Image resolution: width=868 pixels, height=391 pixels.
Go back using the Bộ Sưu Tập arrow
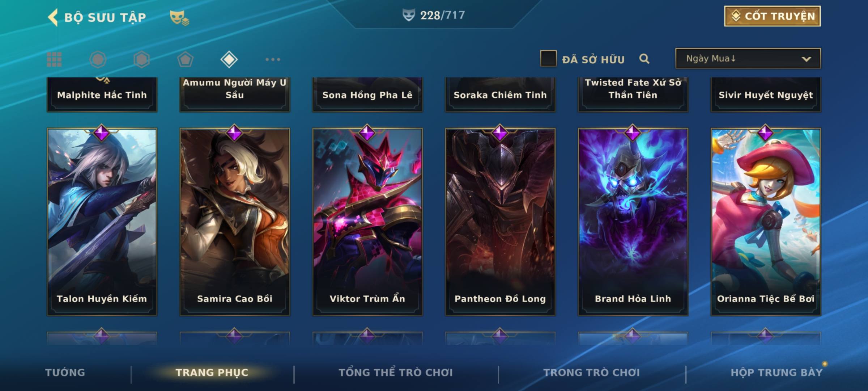pyautogui.click(x=53, y=17)
